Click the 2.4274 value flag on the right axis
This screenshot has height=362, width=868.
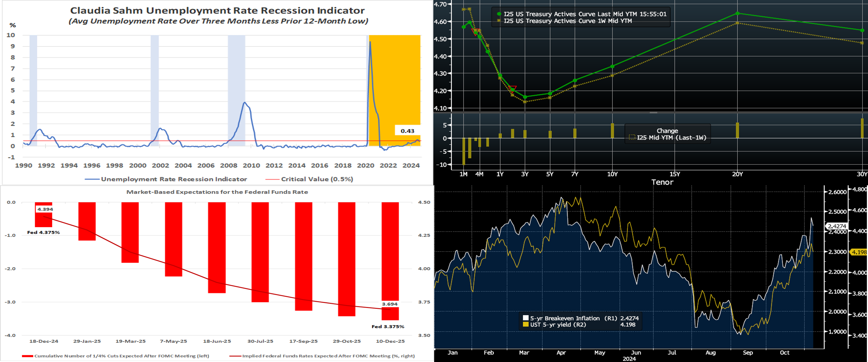click(x=837, y=226)
